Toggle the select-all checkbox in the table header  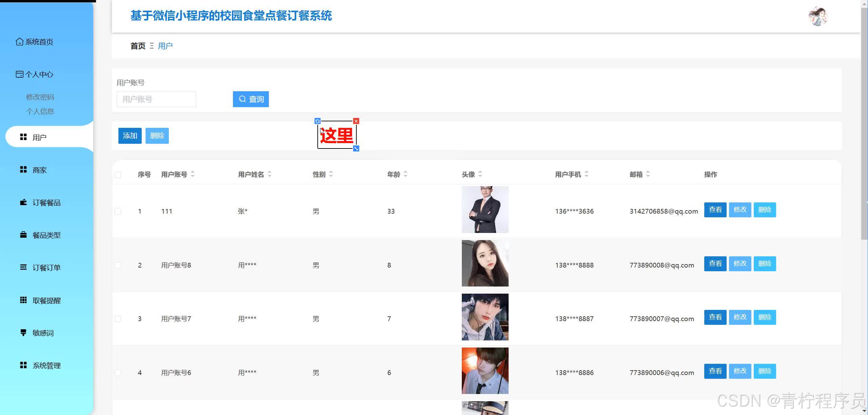(x=118, y=175)
